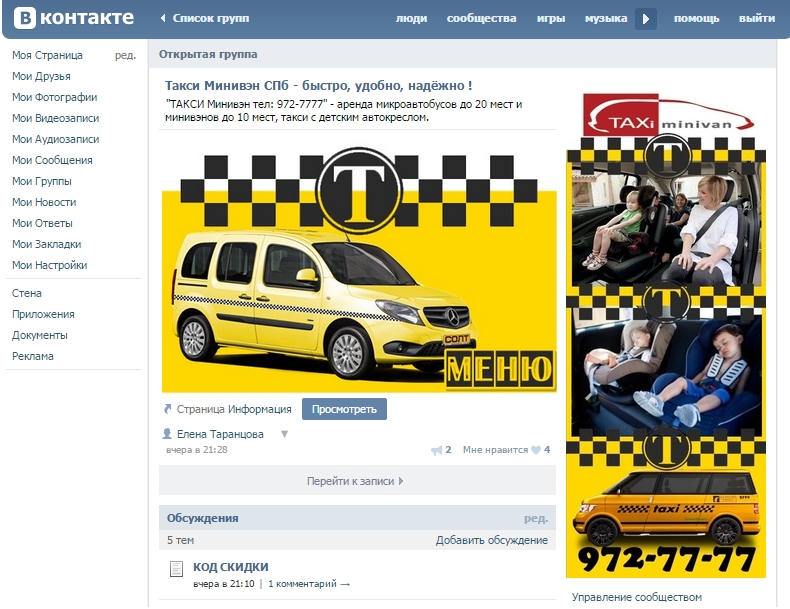790x609 pixels.
Task: Open 1 комментарий link under КОД СКИДКИ
Action: coord(308,584)
